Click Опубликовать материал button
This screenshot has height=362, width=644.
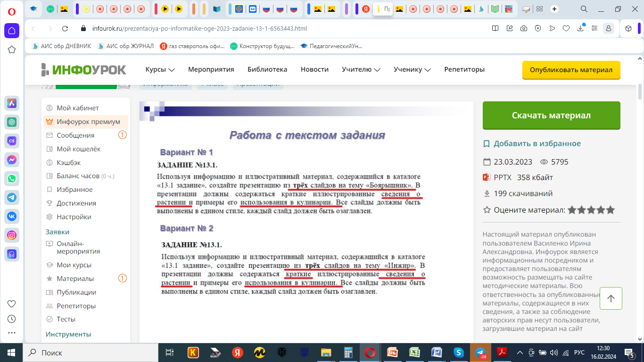(x=571, y=70)
